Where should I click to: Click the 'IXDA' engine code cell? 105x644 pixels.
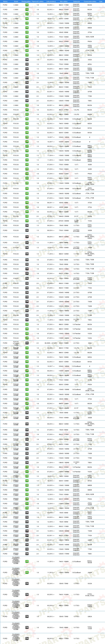click(90, 343)
